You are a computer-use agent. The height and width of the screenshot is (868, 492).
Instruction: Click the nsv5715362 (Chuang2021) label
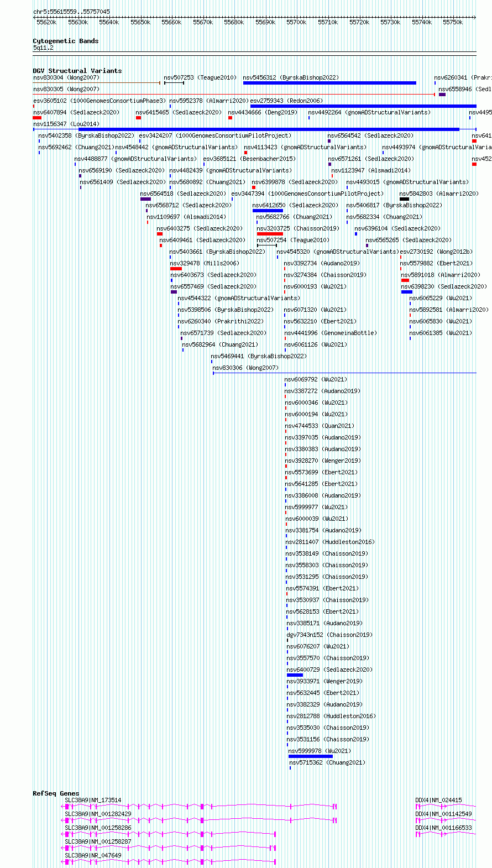tap(328, 762)
